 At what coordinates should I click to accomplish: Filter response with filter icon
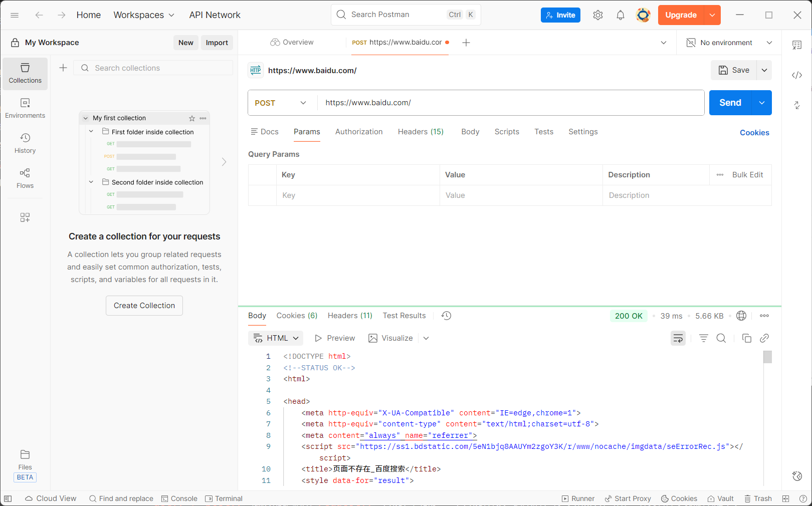(704, 338)
